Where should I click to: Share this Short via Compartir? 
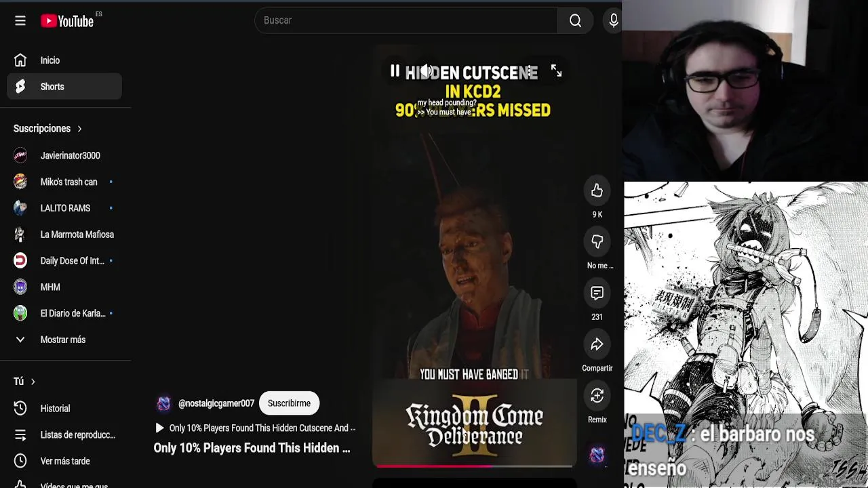(597, 344)
